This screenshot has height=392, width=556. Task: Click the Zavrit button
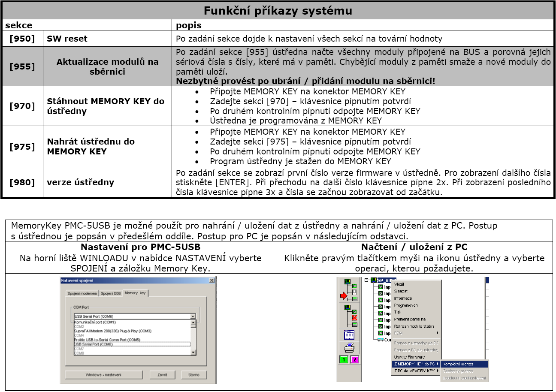(163, 375)
